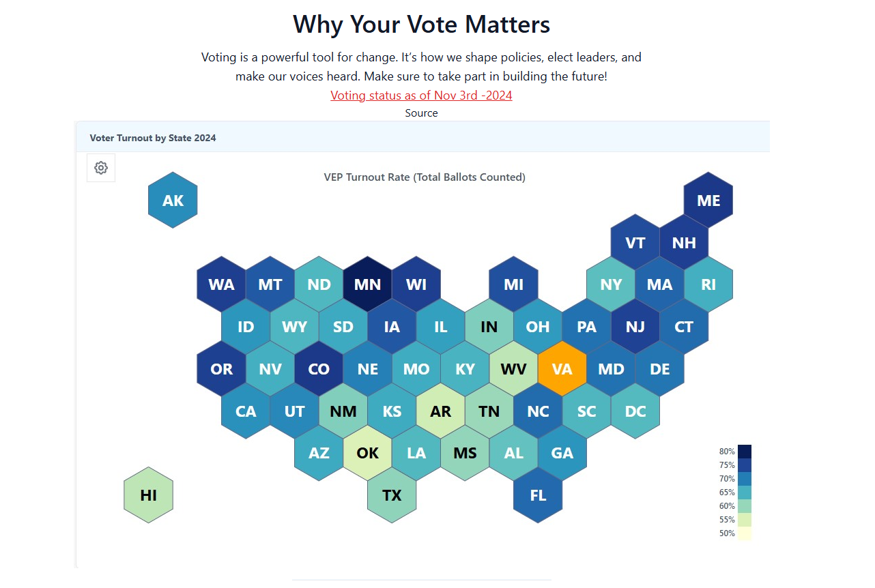Click the 80% swatch in the legend
875x588 pixels.
[x=743, y=451]
